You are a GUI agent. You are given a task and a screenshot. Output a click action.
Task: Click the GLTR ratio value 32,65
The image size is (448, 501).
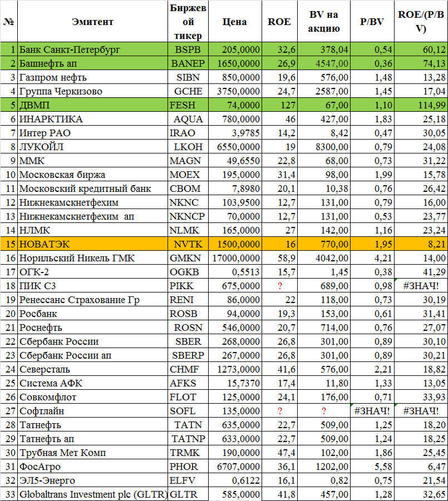pos(421,494)
